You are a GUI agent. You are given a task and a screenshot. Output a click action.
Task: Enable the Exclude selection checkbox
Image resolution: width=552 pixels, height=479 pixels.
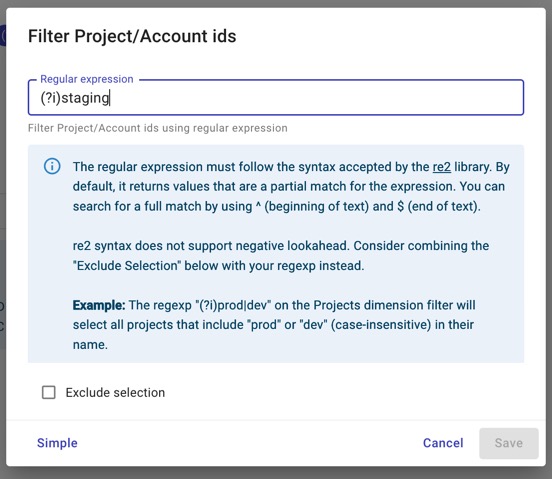coord(49,392)
